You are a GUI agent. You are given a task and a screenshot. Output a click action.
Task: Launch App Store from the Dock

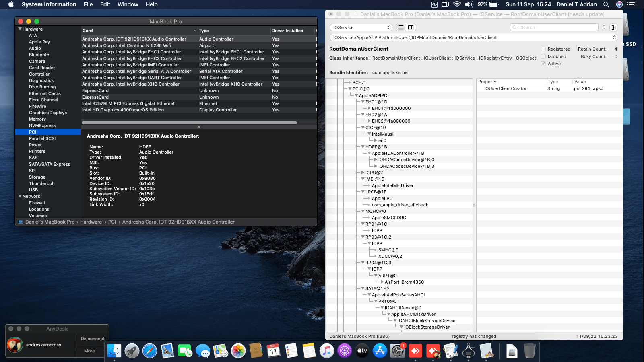380,351
